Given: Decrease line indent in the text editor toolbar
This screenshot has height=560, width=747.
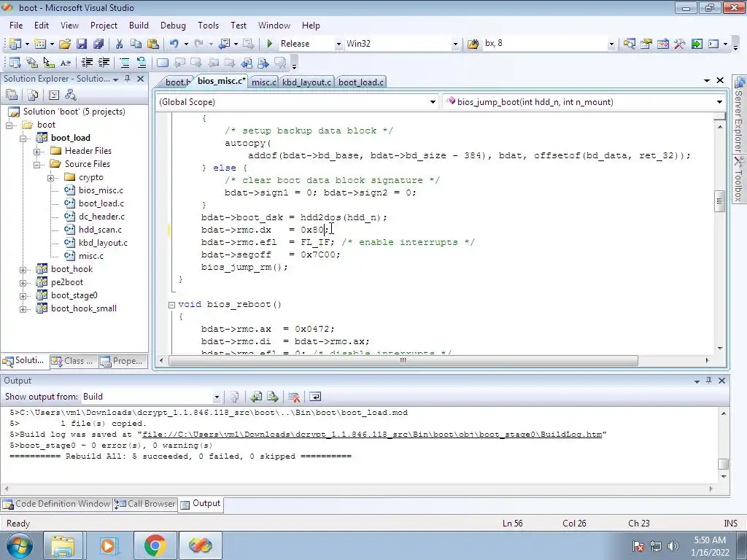Looking at the screenshot, I should [x=87, y=63].
